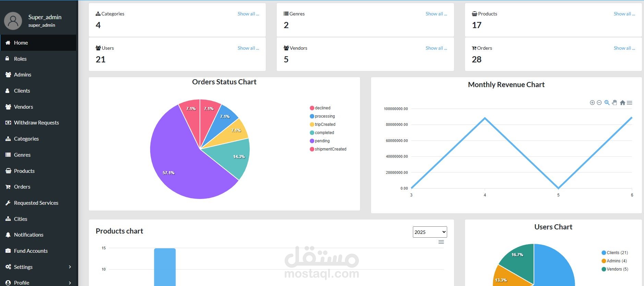644x286 pixels.
Task: Click the Products basket icon in sidebar
Action: pos(8,171)
